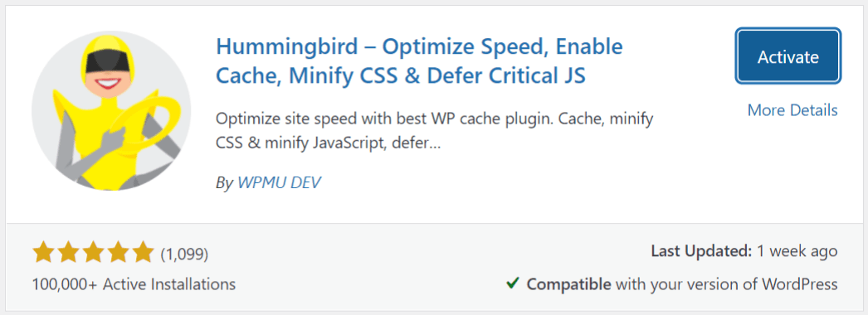This screenshot has width=868, height=315.
Task: Click the Hummingbird plugin mascot icon
Action: pyautogui.click(x=111, y=110)
